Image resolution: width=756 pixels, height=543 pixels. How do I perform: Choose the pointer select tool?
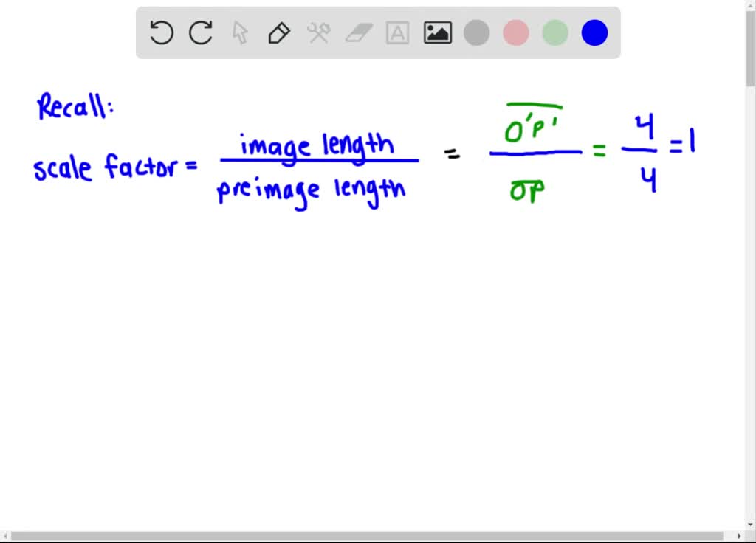click(x=240, y=32)
